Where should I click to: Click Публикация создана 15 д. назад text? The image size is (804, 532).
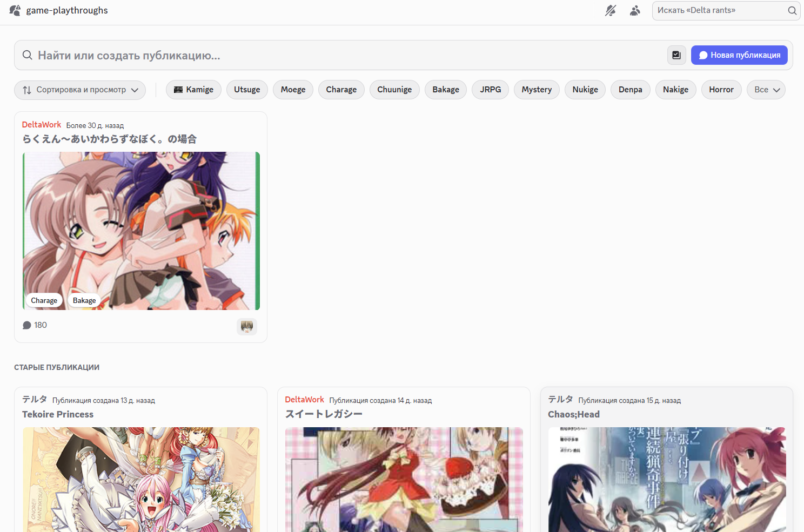[629, 401]
